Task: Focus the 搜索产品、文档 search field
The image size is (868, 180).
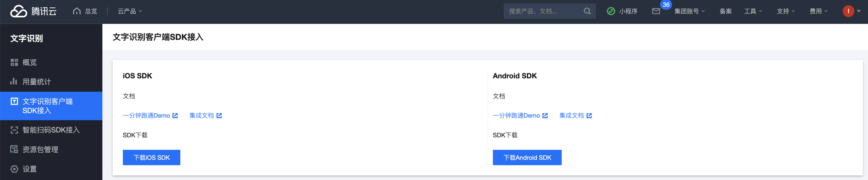Action: (x=543, y=11)
